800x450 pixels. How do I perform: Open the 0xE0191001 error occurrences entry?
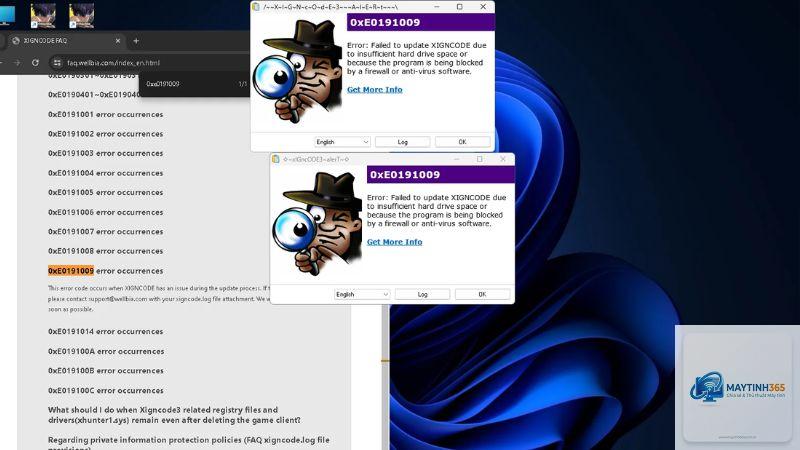click(x=106, y=114)
